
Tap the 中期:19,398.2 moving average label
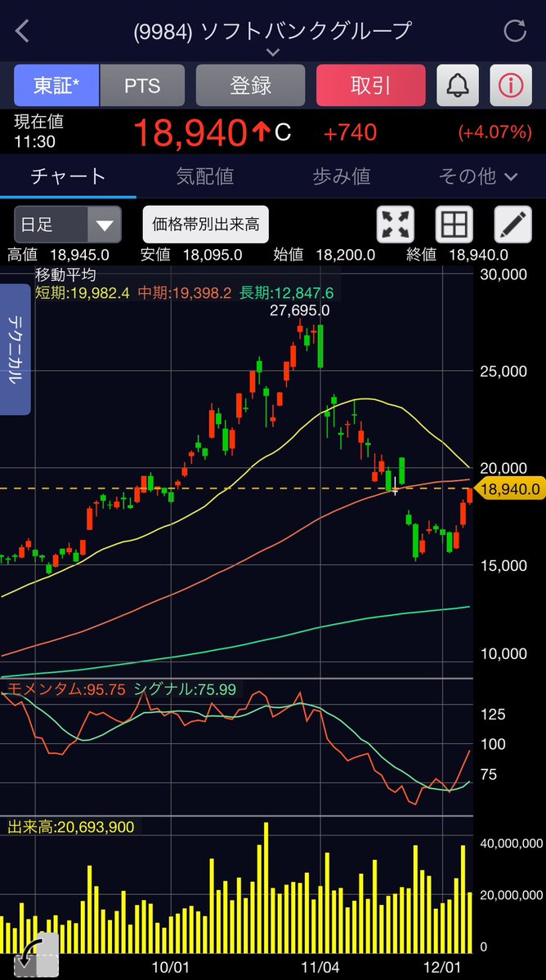click(x=186, y=292)
